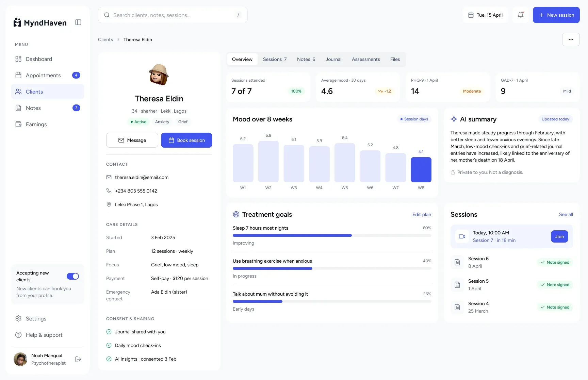Switch to the Notes tab
The width and height of the screenshot is (588, 380).
point(306,59)
